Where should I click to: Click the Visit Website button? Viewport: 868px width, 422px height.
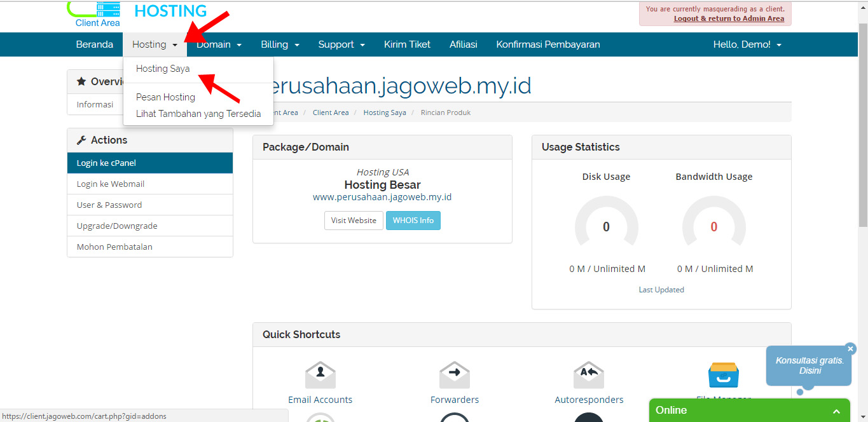pyautogui.click(x=354, y=221)
